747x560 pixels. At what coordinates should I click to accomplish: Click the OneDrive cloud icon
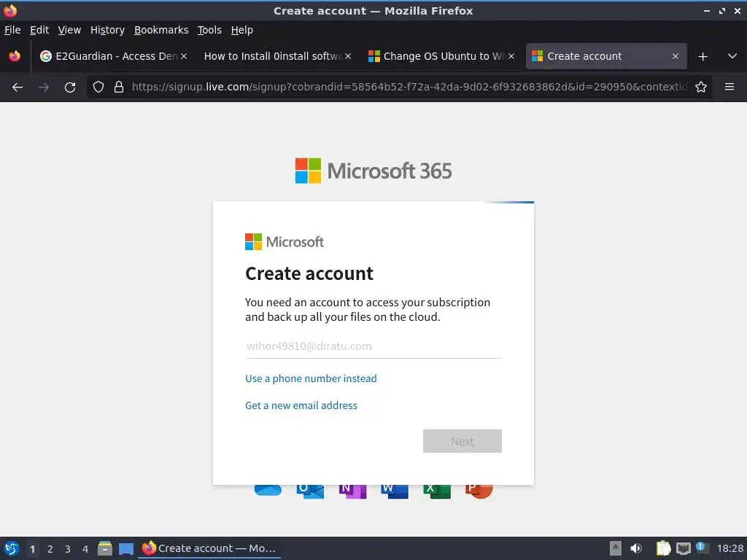268,491
